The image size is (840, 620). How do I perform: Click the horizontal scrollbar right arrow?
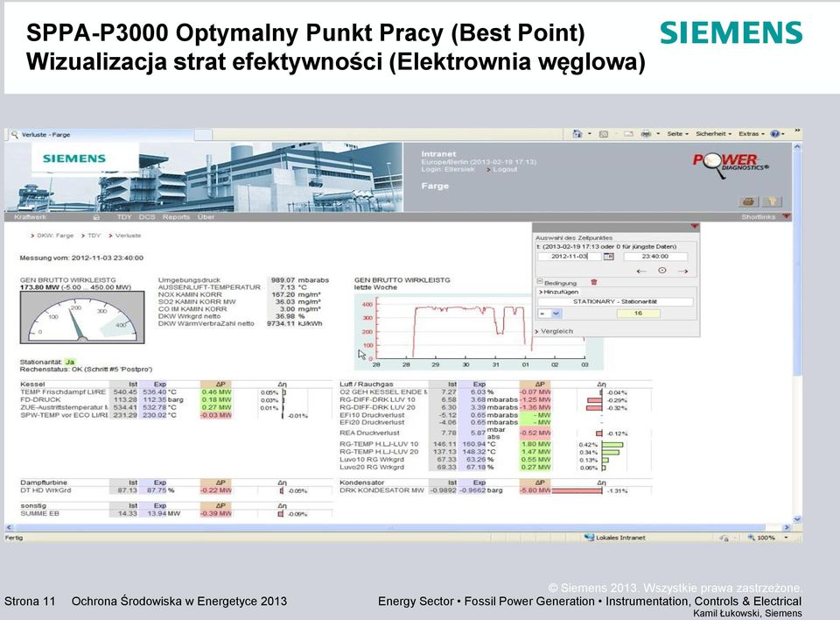[787, 528]
